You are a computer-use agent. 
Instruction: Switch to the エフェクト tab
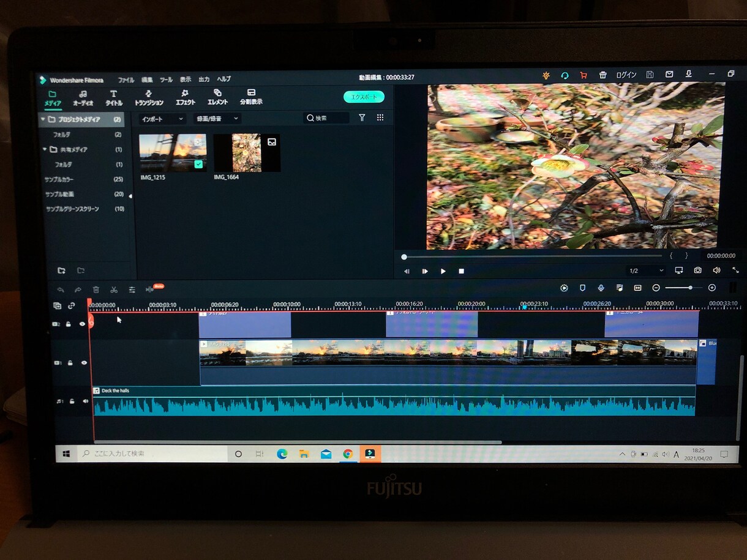(186, 98)
